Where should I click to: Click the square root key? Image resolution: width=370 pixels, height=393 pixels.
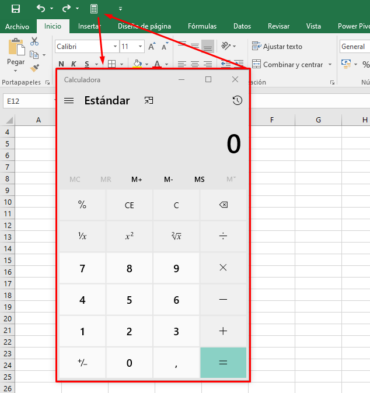tap(176, 236)
